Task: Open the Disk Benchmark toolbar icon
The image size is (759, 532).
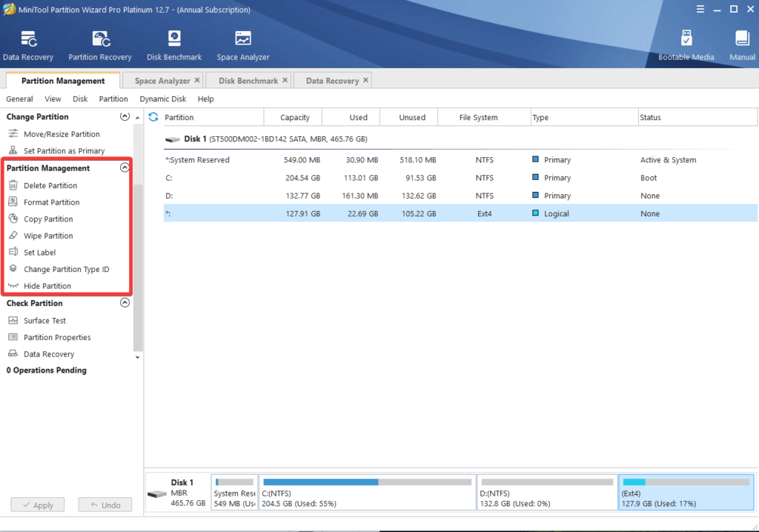Action: 174,39
